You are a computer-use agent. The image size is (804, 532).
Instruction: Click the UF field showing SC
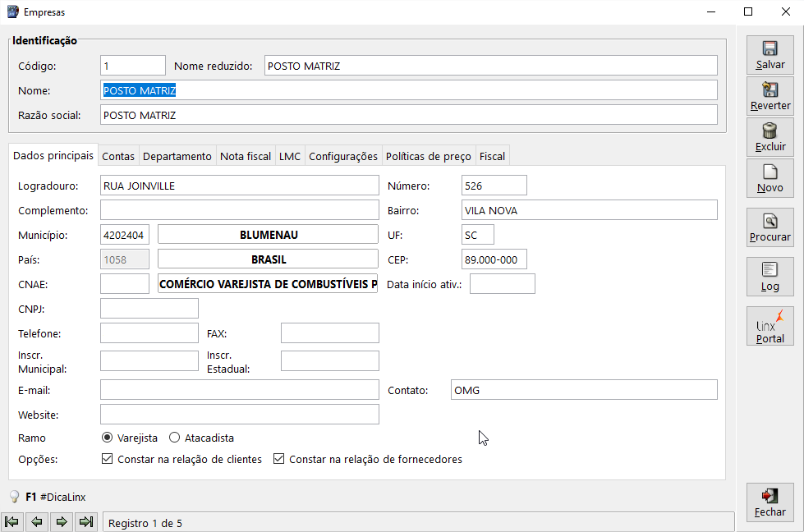[x=477, y=235]
